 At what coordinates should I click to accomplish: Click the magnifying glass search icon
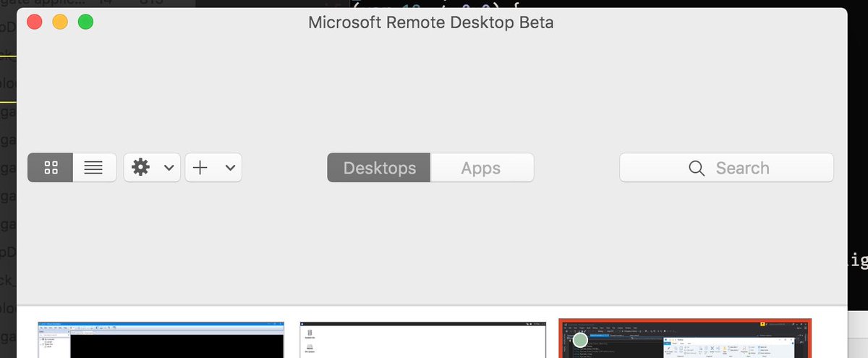(x=697, y=169)
